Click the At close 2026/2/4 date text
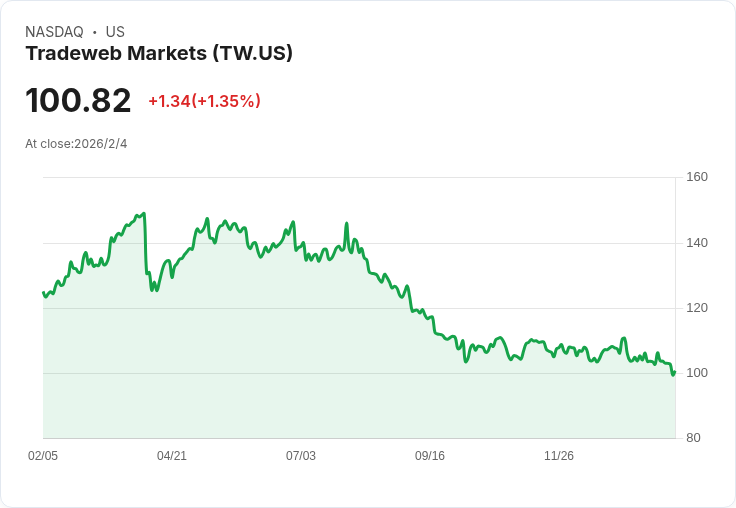The height and width of the screenshot is (508, 736). [x=76, y=144]
